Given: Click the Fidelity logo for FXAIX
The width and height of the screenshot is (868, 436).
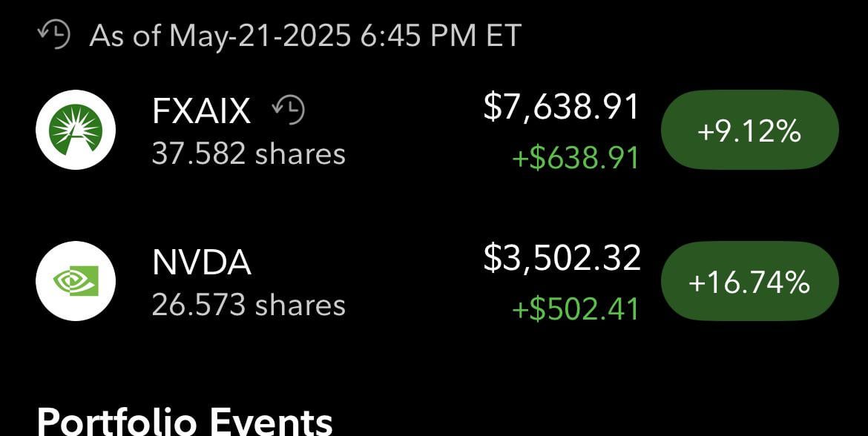Looking at the screenshot, I should [76, 130].
